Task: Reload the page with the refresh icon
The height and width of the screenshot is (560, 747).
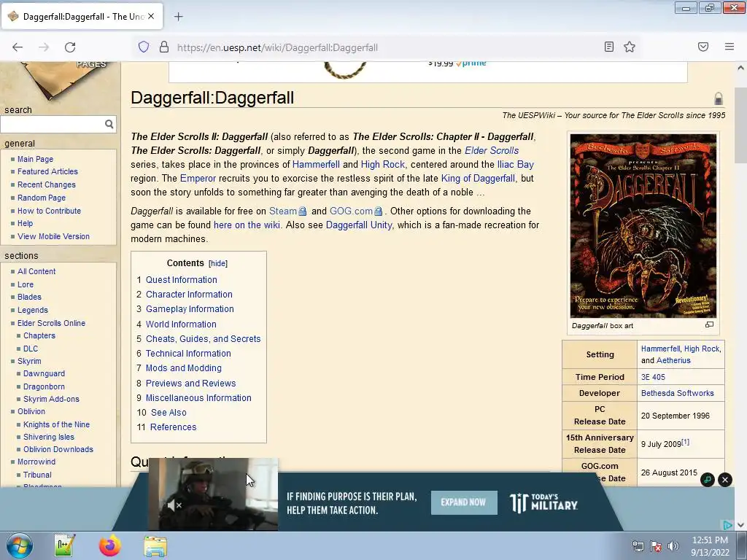Action: point(70,47)
